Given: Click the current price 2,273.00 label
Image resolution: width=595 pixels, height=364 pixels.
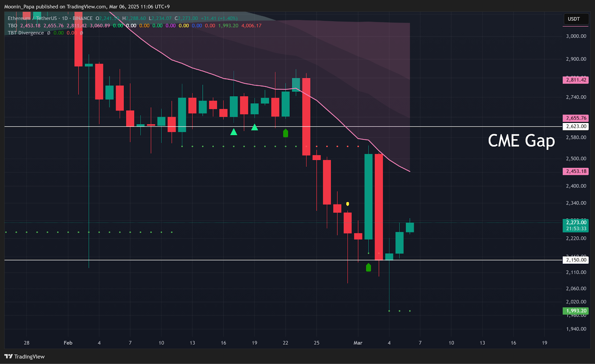Looking at the screenshot, I should coord(576,222).
